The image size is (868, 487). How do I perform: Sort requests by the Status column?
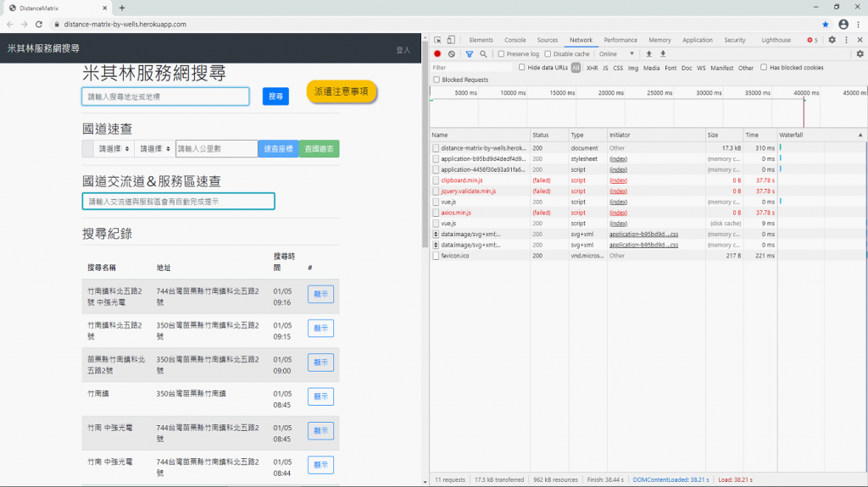(x=549, y=135)
